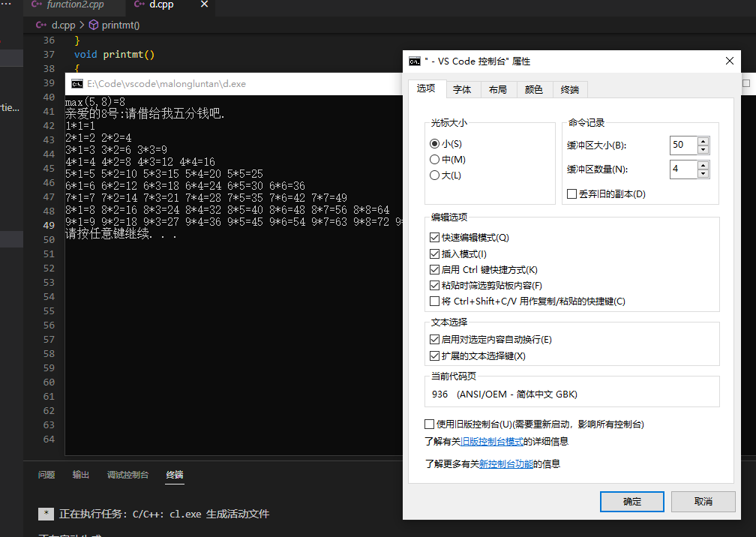Switch to the 选项 tab
The image size is (756, 537).
(x=426, y=88)
